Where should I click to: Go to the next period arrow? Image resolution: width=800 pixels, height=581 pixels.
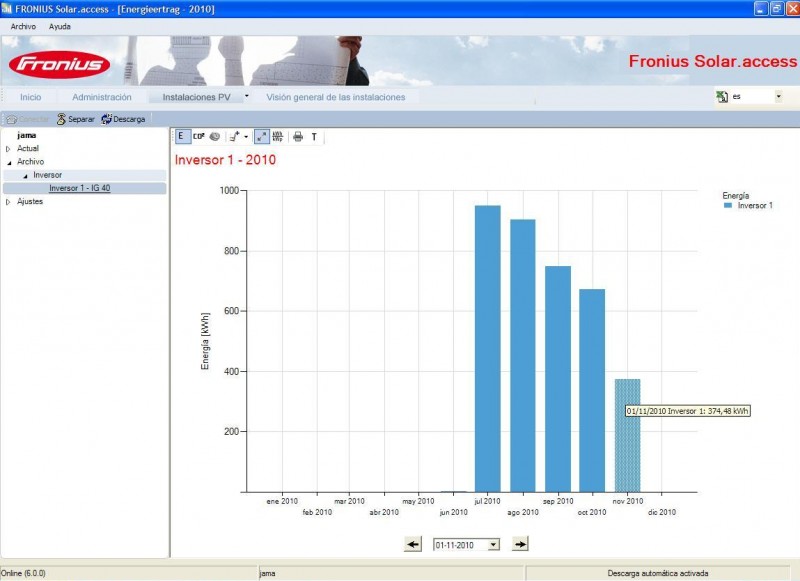519,544
